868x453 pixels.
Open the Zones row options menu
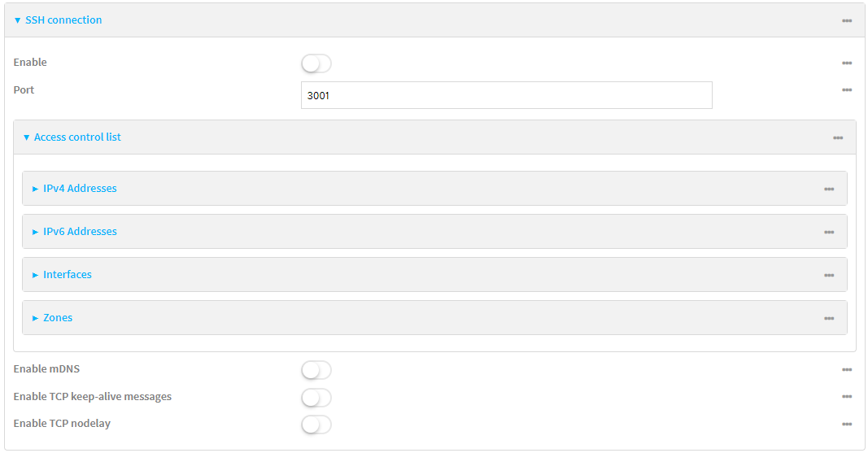pos(829,318)
